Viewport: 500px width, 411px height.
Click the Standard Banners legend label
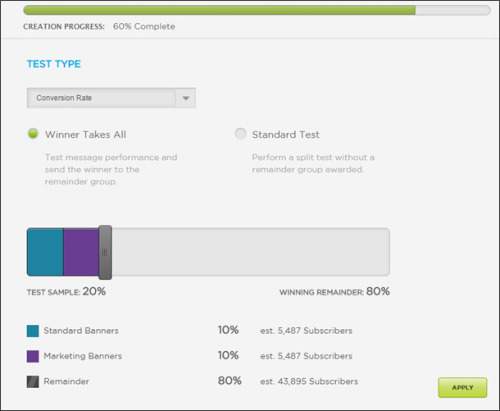tap(81, 331)
